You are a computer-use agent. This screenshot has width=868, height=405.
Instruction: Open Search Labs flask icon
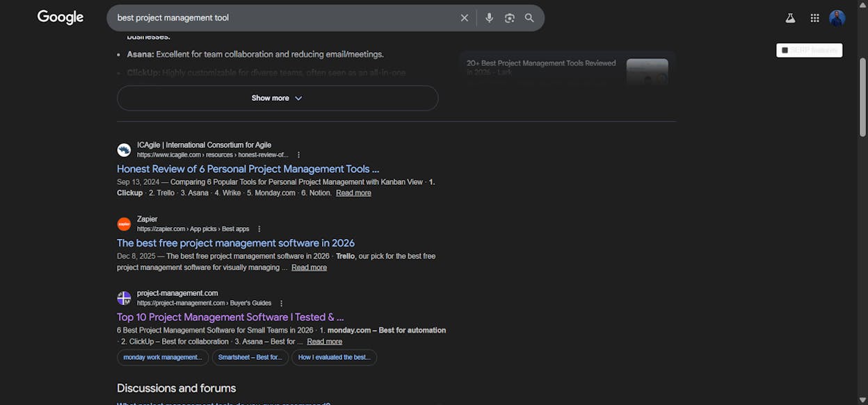[x=790, y=18]
